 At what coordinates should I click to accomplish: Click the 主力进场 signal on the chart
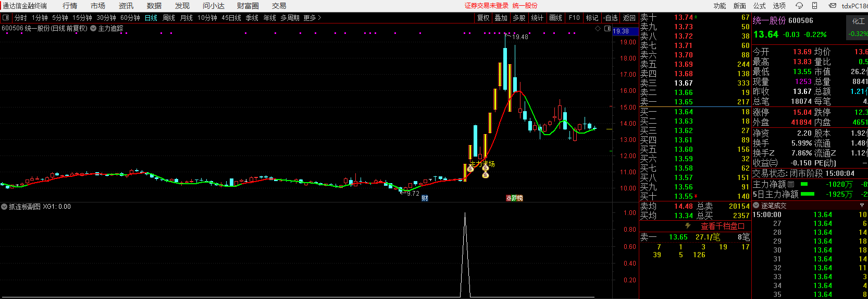click(x=482, y=164)
